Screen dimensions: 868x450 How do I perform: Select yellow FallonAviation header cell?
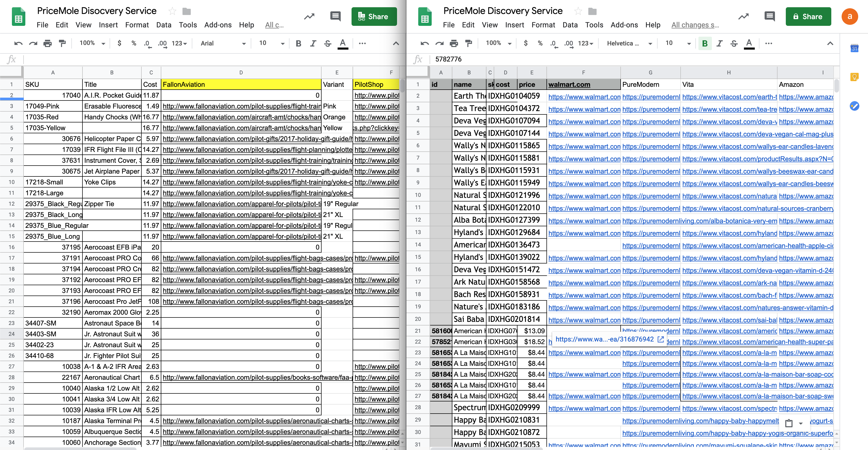(241, 84)
